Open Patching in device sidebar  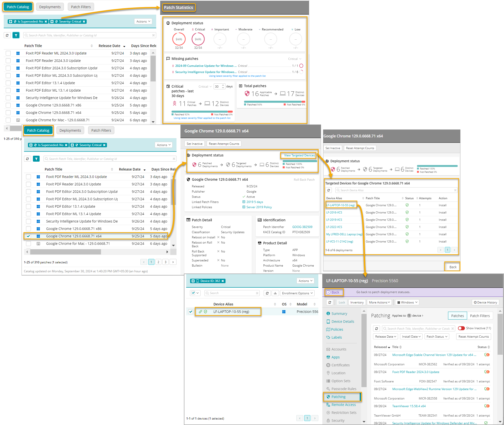pyautogui.click(x=338, y=397)
